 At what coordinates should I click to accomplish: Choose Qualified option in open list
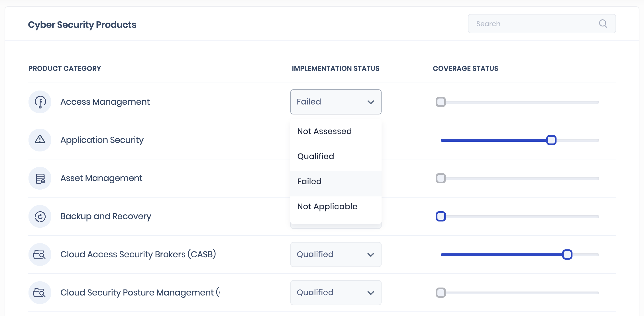(x=336, y=156)
